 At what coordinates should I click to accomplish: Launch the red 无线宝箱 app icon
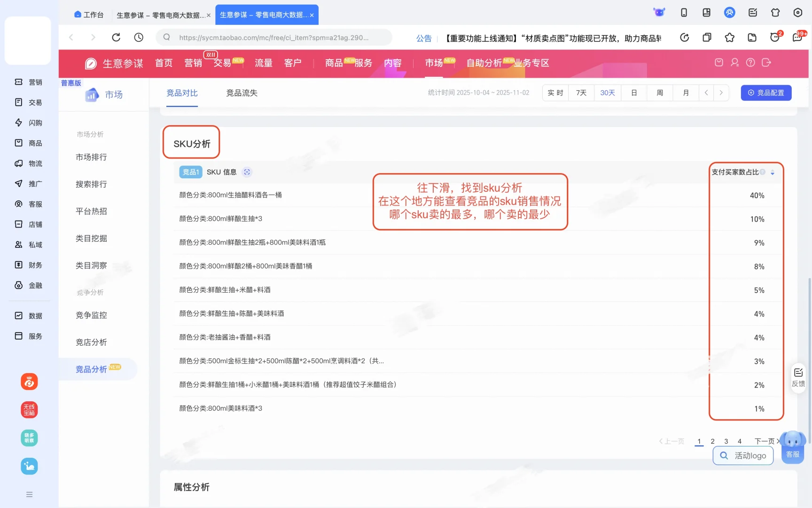(29, 410)
